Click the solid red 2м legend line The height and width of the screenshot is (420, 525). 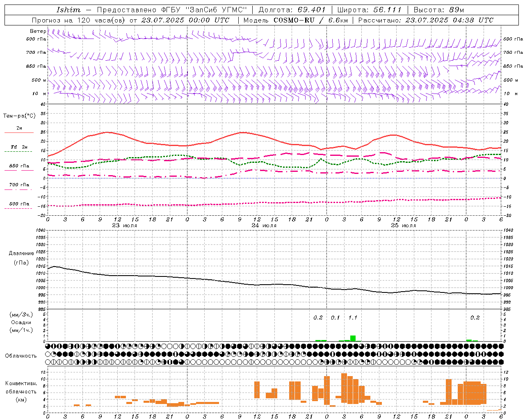coord(19,132)
